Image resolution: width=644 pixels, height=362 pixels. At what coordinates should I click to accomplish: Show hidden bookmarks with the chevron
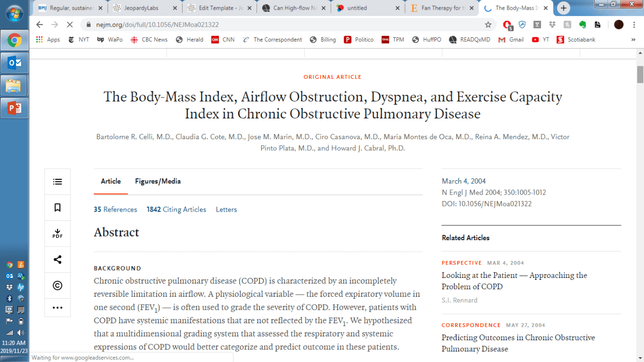click(x=633, y=40)
